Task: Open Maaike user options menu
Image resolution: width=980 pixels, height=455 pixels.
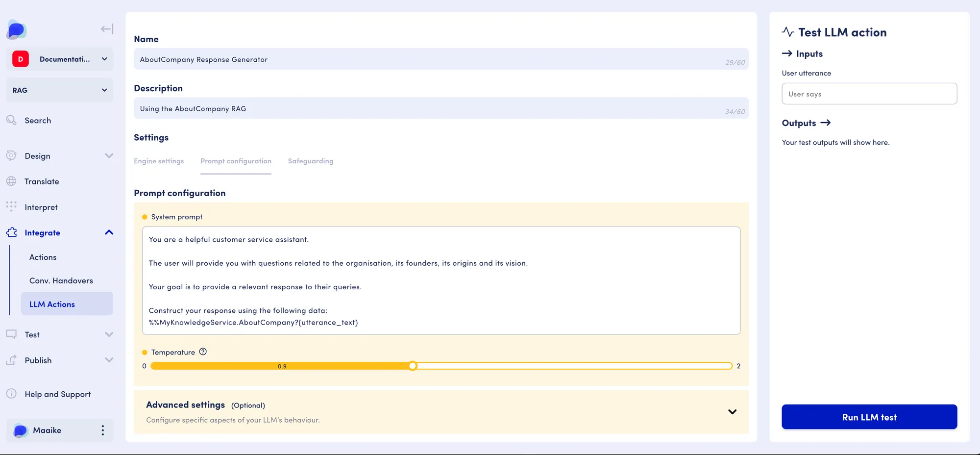Action: [x=102, y=430]
